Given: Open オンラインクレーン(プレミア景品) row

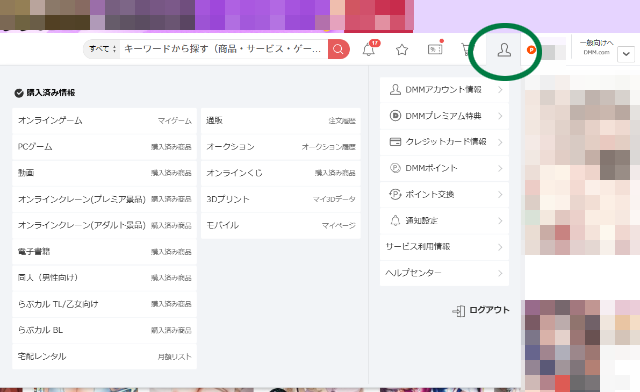Looking at the screenshot, I should [x=104, y=199].
